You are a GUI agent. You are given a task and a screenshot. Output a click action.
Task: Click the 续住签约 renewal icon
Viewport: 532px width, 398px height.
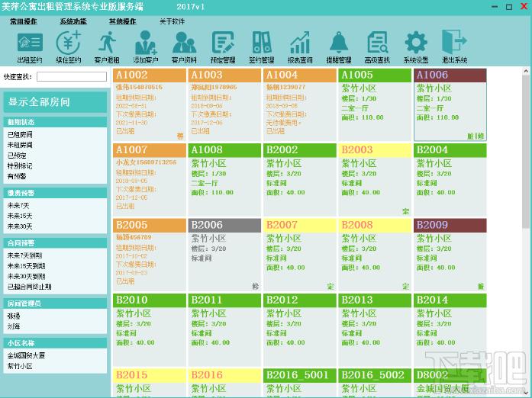coord(68,47)
